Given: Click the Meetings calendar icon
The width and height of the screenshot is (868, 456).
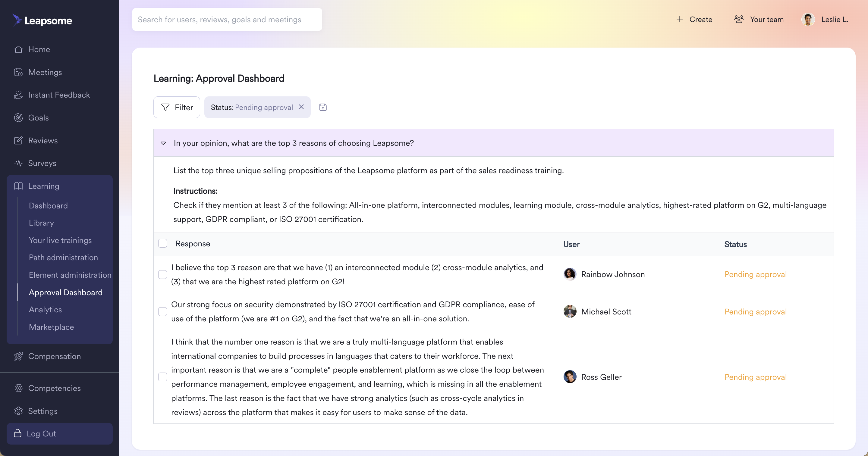Looking at the screenshot, I should 18,72.
